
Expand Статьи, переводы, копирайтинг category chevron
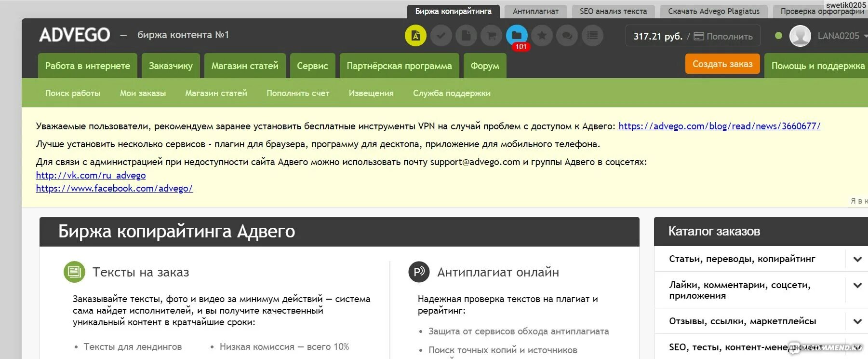(x=857, y=259)
